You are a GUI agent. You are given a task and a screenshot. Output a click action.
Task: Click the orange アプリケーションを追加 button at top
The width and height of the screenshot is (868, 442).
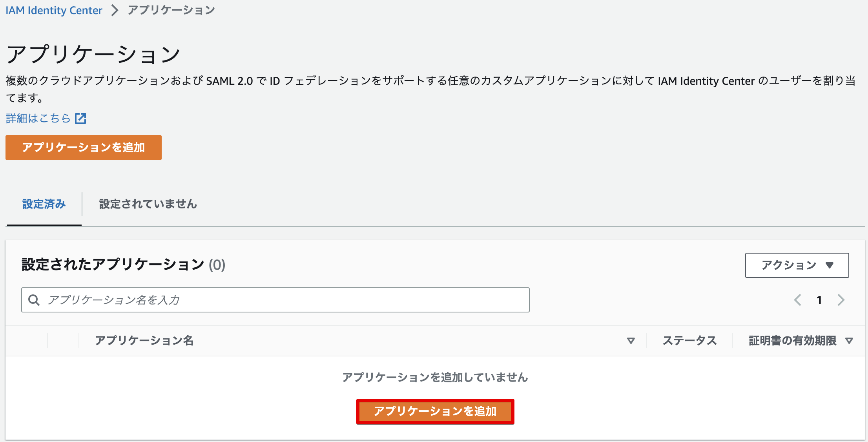coord(83,148)
